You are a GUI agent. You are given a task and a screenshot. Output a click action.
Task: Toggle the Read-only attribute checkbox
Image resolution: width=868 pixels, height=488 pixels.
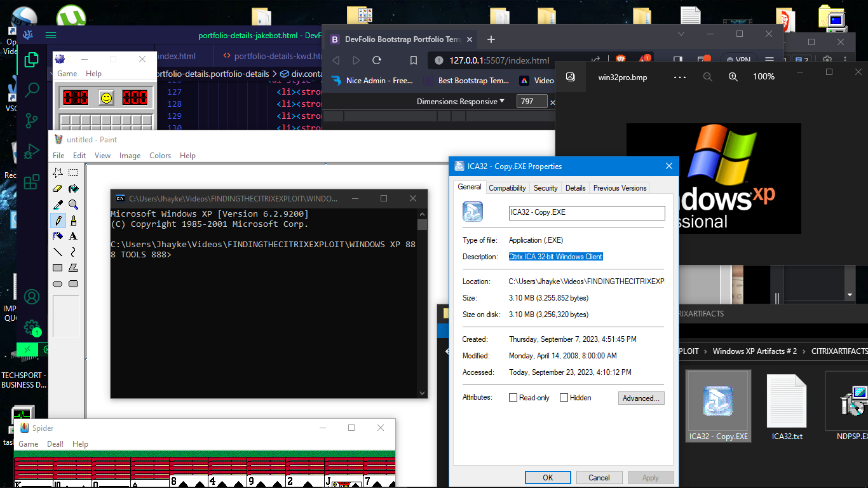(x=513, y=398)
